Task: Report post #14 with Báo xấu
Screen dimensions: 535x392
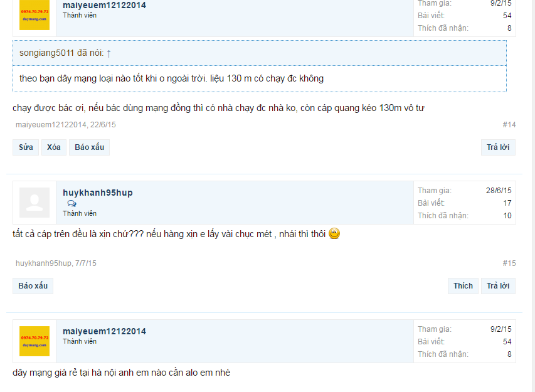Action: (x=89, y=147)
